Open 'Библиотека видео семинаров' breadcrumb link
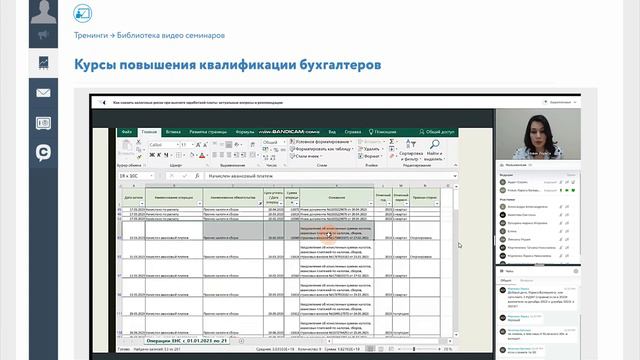 (x=171, y=35)
